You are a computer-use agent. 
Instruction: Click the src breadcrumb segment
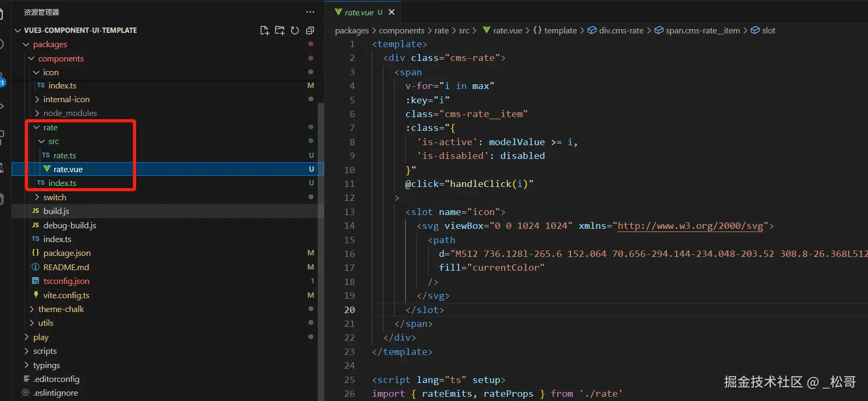(464, 31)
